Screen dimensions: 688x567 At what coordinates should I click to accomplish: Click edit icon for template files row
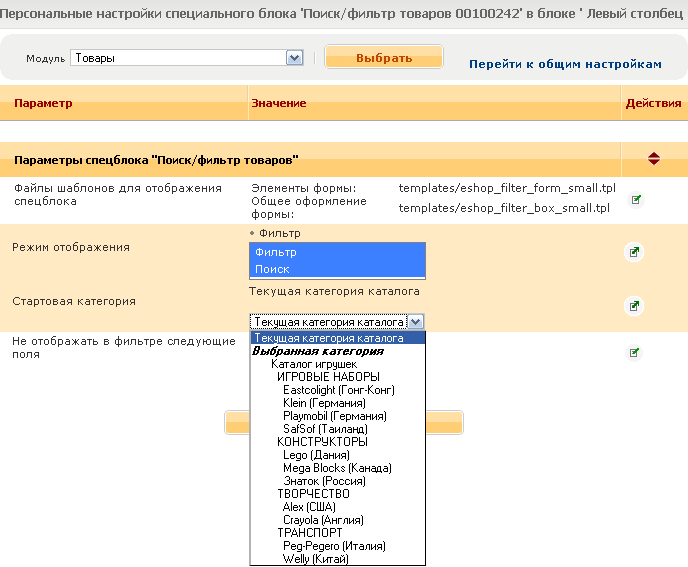coord(635,199)
